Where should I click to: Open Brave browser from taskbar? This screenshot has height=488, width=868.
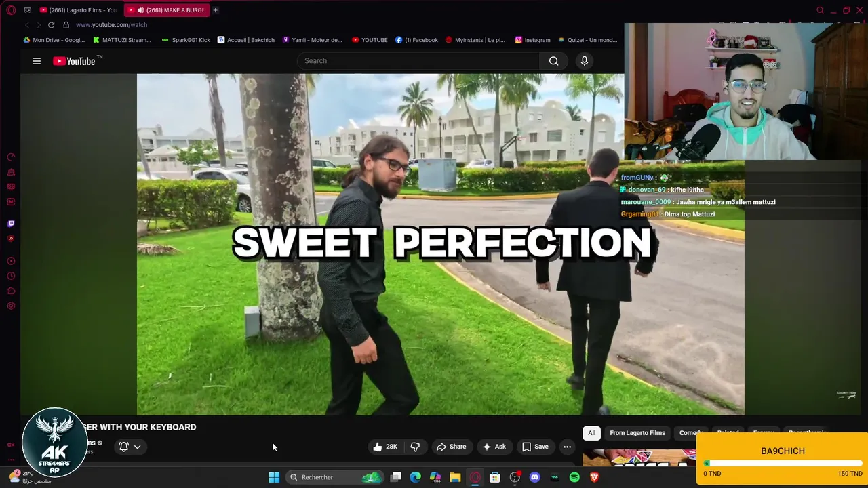(x=595, y=477)
